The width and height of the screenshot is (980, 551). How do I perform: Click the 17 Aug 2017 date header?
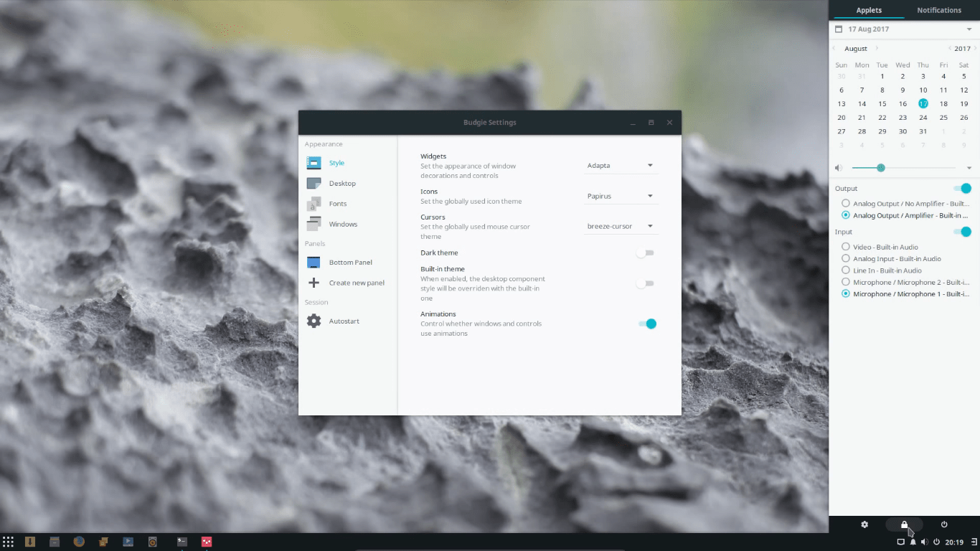(x=869, y=29)
